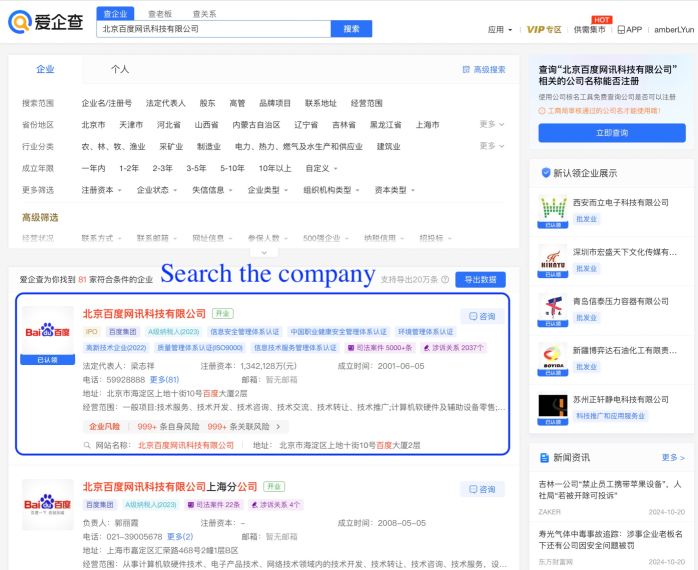Open the 组织机构类型 filter dropdown
The width and height of the screenshot is (698, 570).
pyautogui.click(x=332, y=190)
